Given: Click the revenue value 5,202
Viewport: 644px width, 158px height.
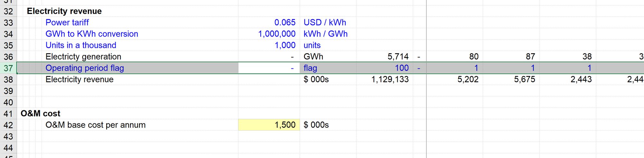Looking at the screenshot, I should [x=468, y=79].
